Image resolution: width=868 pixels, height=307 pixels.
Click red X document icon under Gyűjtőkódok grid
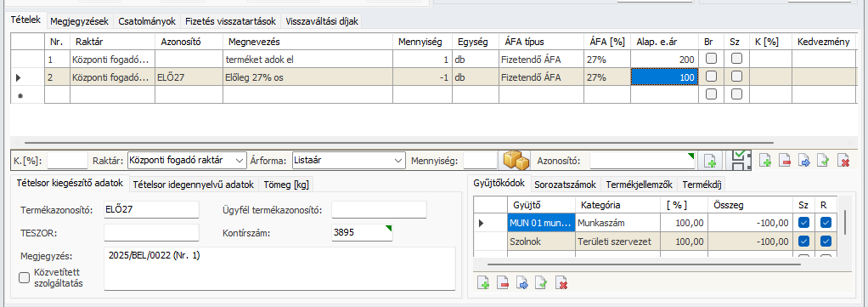pos(561,283)
